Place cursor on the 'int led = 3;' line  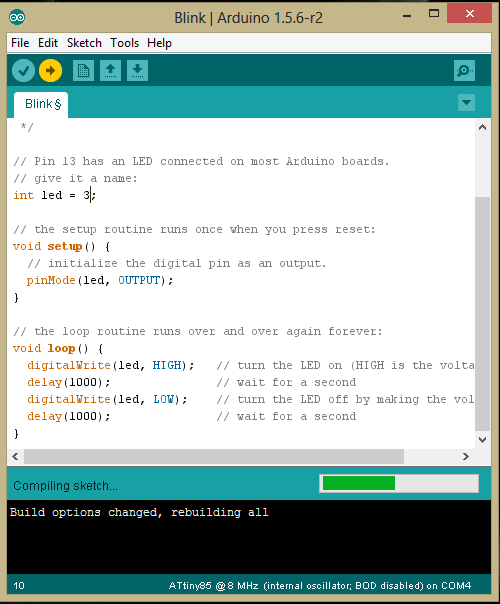(54, 195)
